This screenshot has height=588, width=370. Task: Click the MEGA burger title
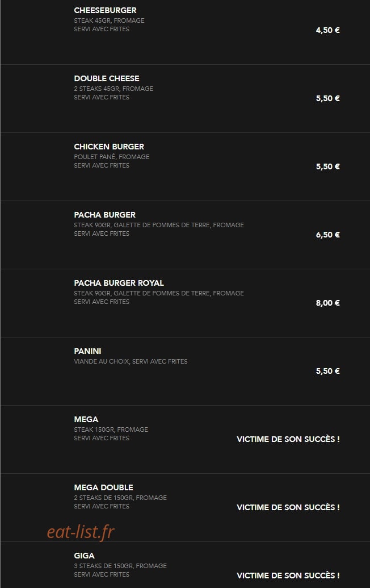pos(86,420)
